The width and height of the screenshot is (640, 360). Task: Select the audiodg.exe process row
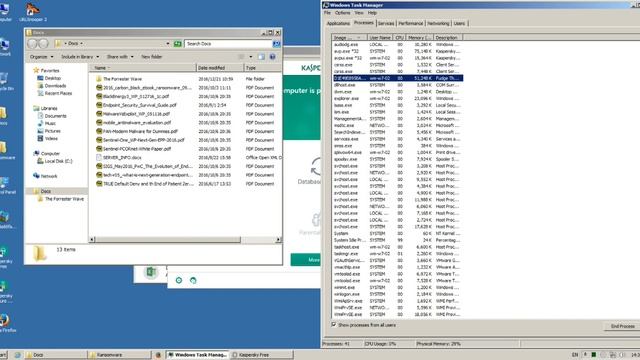[397, 44]
